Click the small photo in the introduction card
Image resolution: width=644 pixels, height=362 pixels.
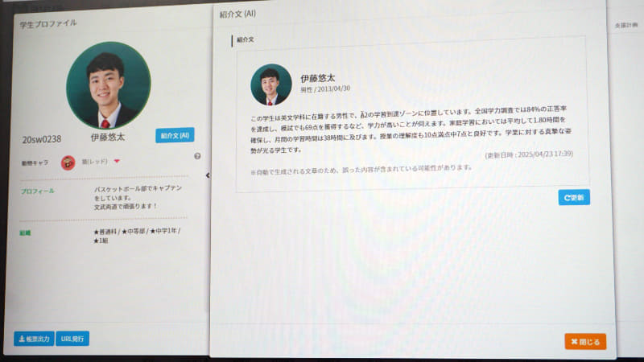[x=271, y=84]
